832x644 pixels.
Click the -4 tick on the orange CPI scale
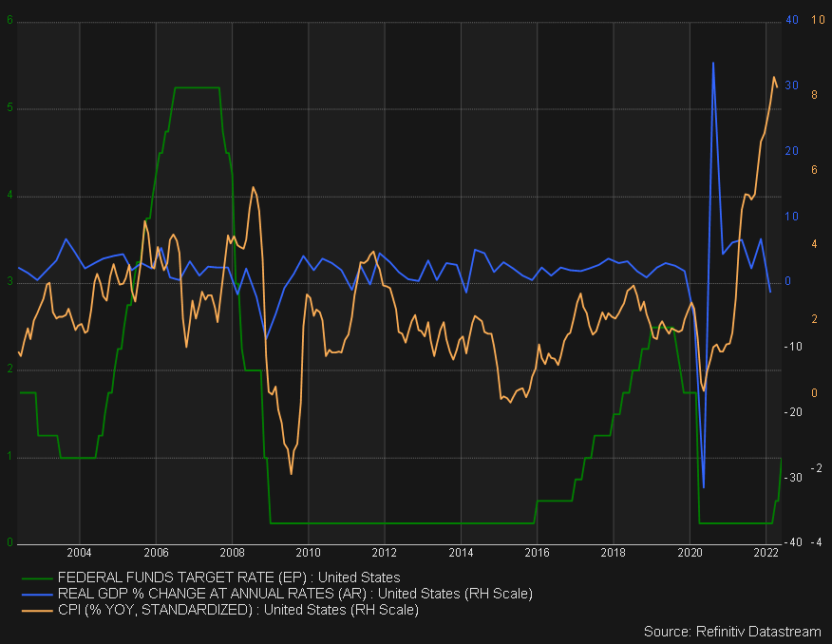[814, 543]
